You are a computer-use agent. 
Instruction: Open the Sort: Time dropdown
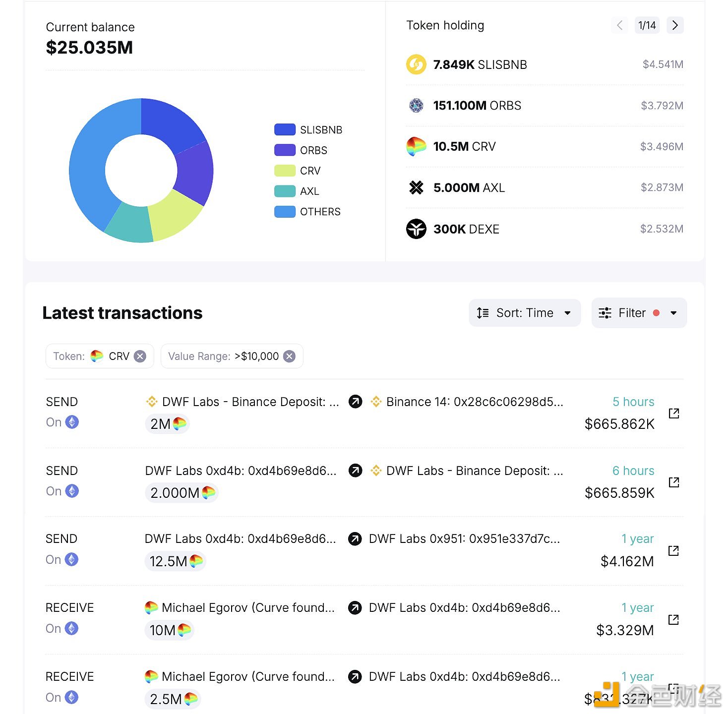[x=525, y=313]
